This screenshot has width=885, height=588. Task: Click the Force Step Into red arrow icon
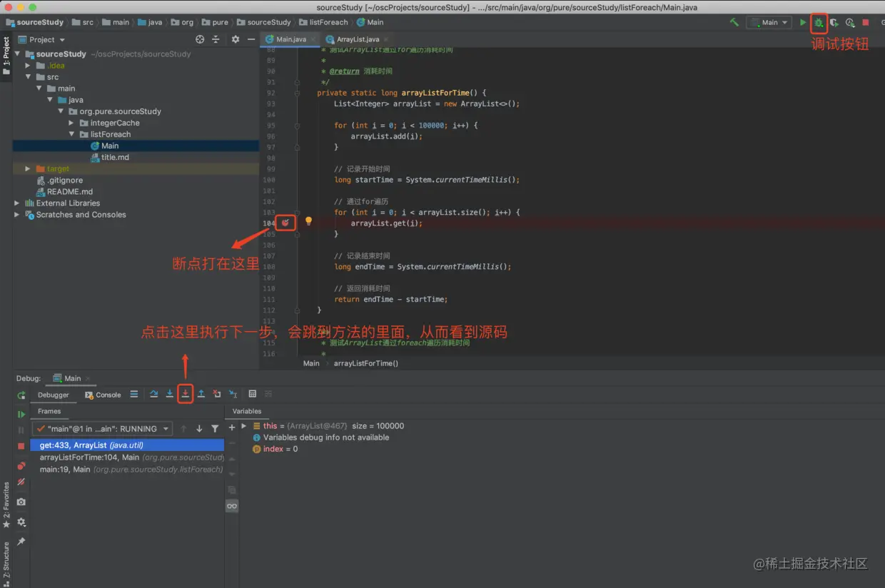pyautogui.click(x=186, y=394)
